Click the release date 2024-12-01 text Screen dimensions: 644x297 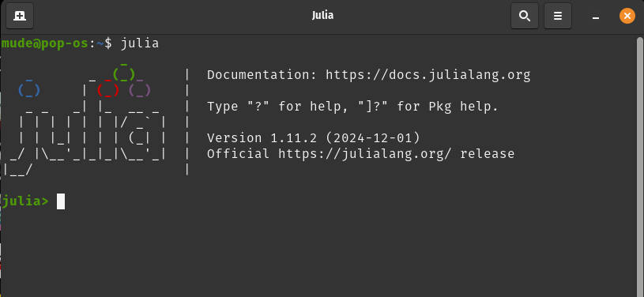[x=373, y=138]
